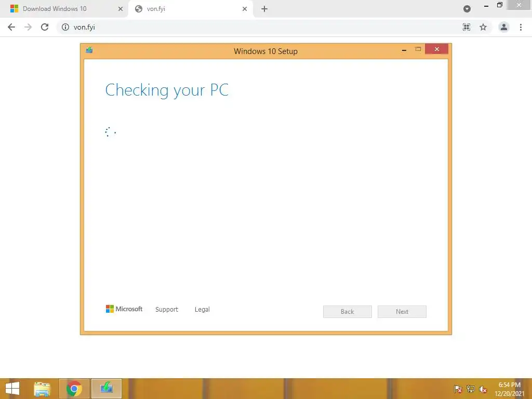Click the Windows 10 Setup title icon

(x=89, y=50)
